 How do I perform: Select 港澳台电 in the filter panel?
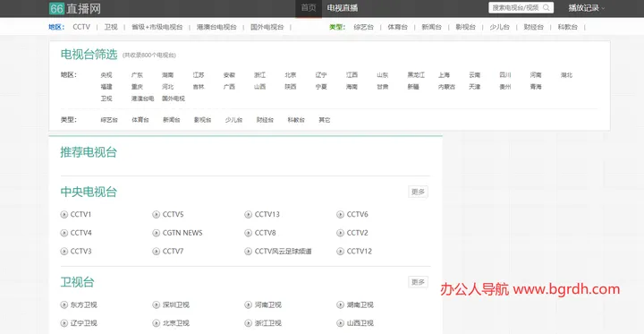(x=142, y=98)
